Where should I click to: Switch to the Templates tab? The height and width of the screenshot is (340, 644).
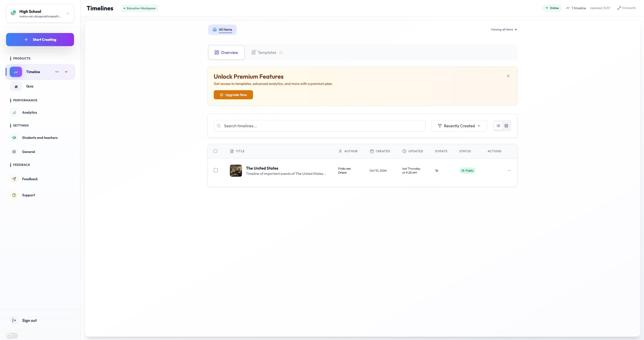click(x=267, y=52)
